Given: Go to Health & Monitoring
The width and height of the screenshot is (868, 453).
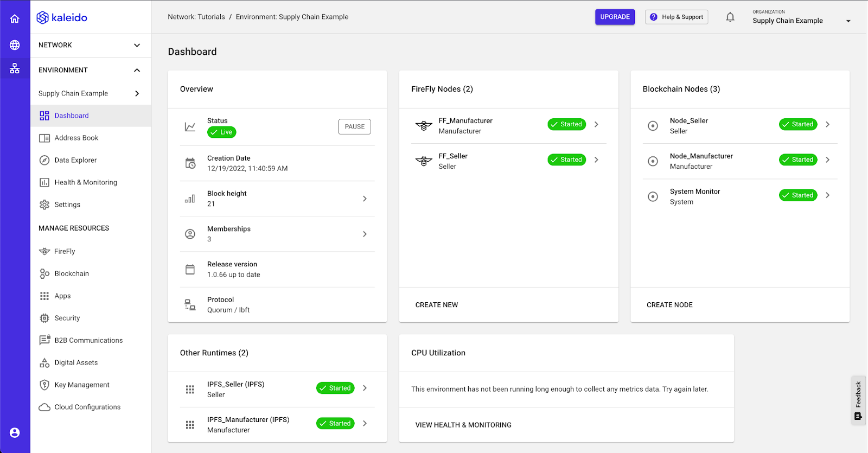Looking at the screenshot, I should pyautogui.click(x=91, y=182).
